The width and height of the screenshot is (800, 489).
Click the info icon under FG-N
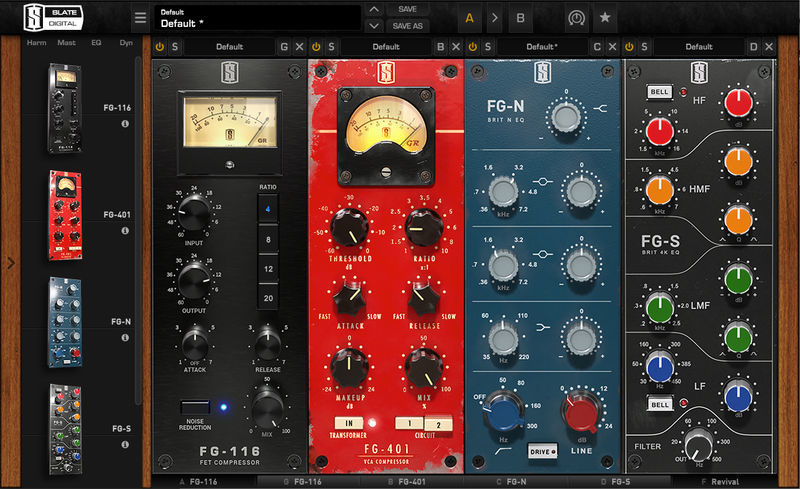click(126, 338)
